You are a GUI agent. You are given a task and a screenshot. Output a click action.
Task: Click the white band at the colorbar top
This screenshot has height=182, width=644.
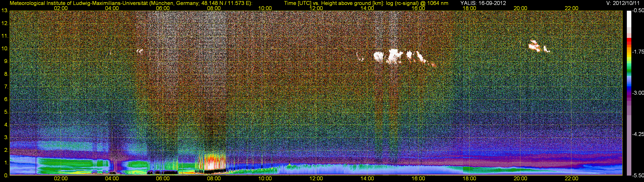point(629,19)
